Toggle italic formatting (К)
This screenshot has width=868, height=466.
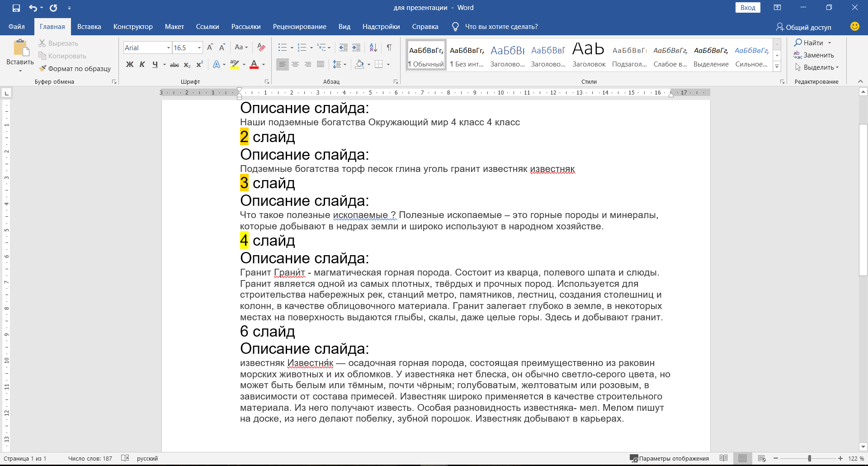[x=142, y=64]
